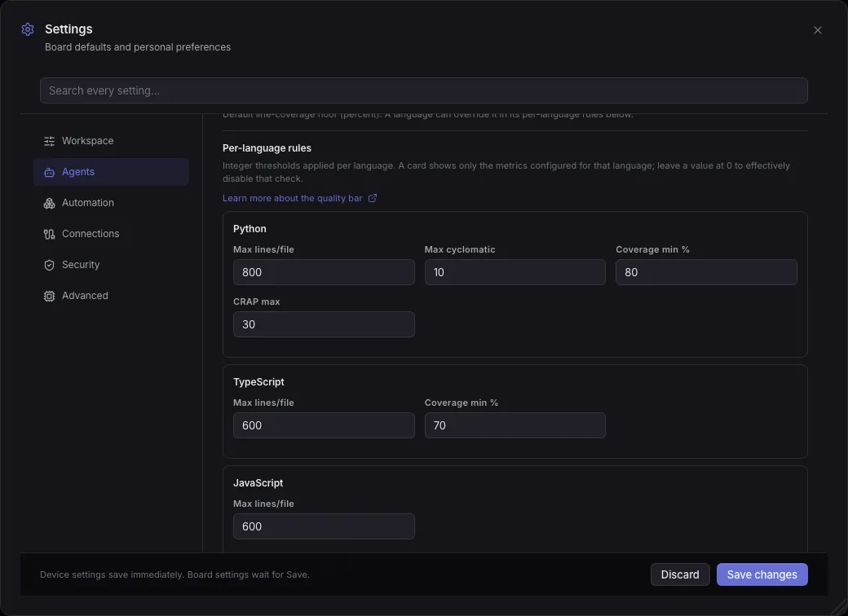Close the Settings dialog

pyautogui.click(x=817, y=30)
